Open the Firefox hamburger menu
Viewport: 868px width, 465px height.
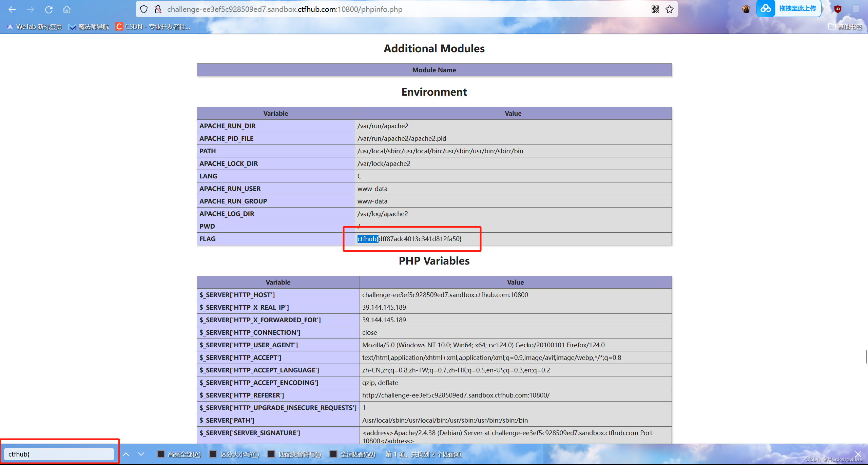point(856,9)
